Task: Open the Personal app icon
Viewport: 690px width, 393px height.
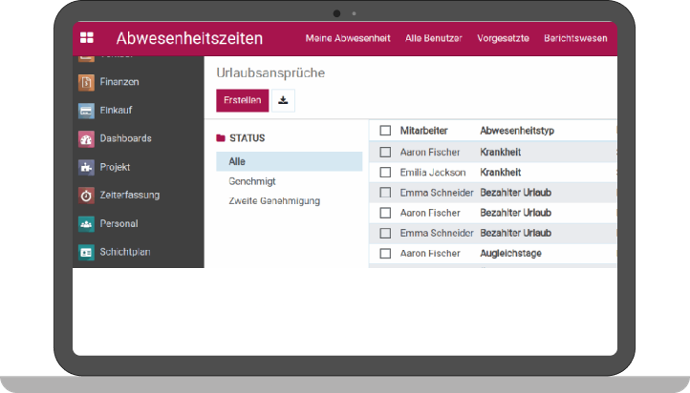Action: 86,224
